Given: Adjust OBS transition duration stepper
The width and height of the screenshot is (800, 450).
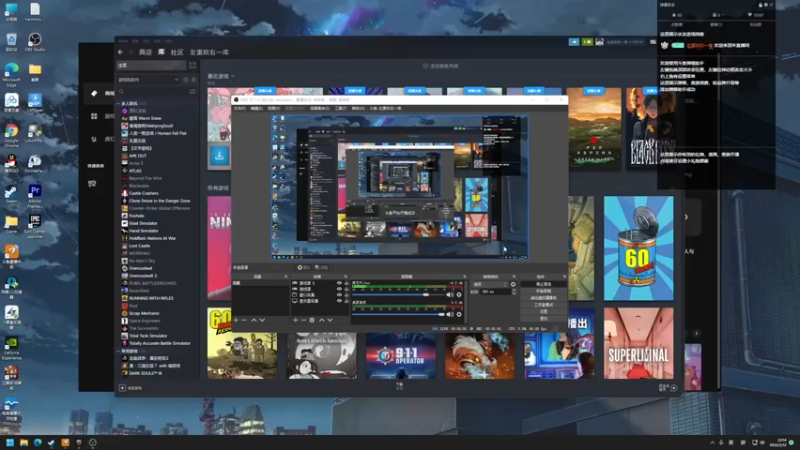Looking at the screenshot, I should 514,292.
